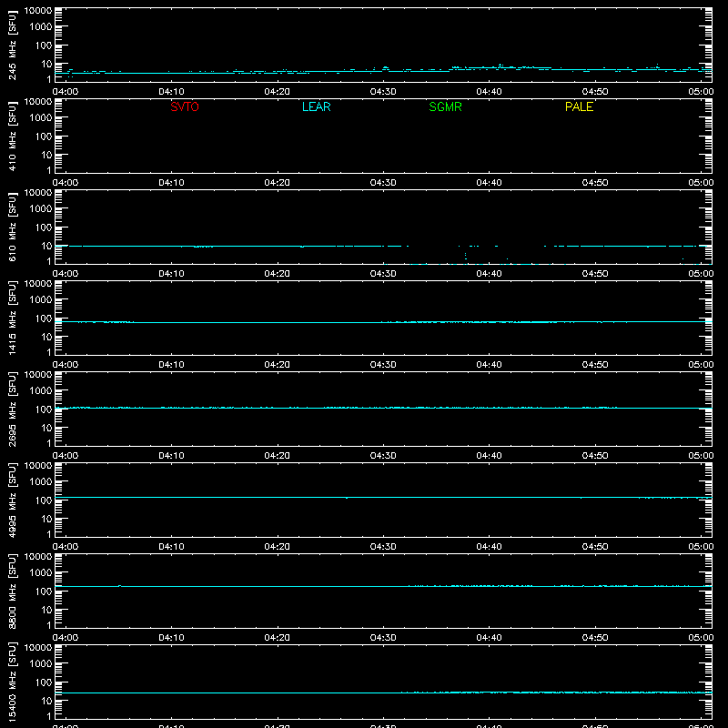The width and height of the screenshot is (728, 728).
Task: Click the 100 tick label on 2695 MHz axis
Action: [44, 409]
